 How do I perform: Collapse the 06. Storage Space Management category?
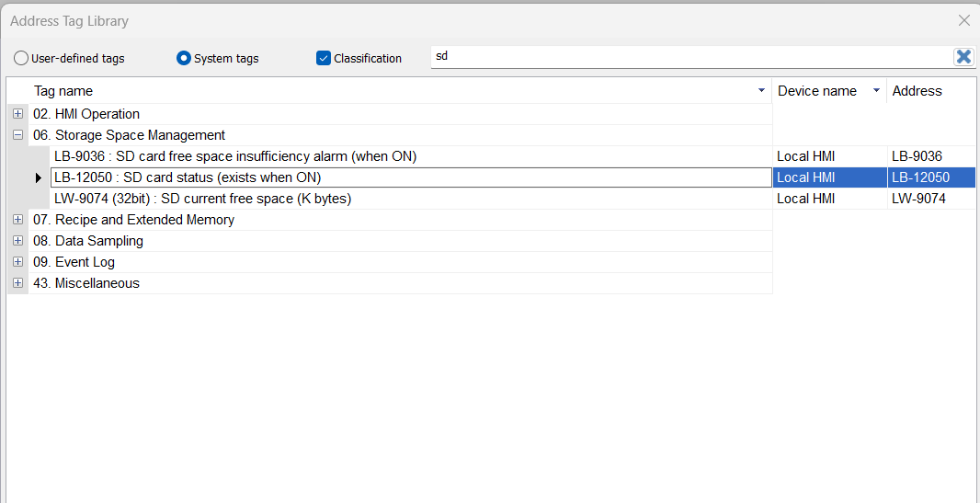[x=17, y=135]
